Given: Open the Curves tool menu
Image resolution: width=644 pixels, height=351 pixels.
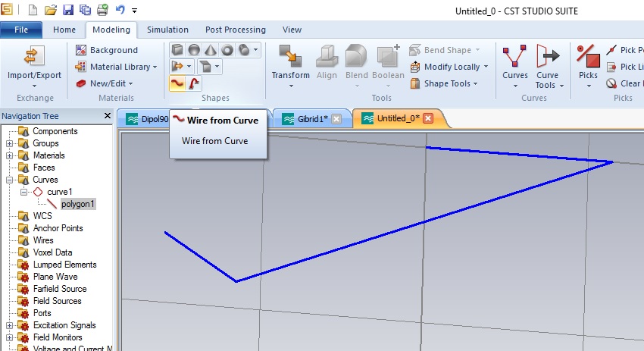Looking at the screenshot, I should pyautogui.click(x=514, y=66).
